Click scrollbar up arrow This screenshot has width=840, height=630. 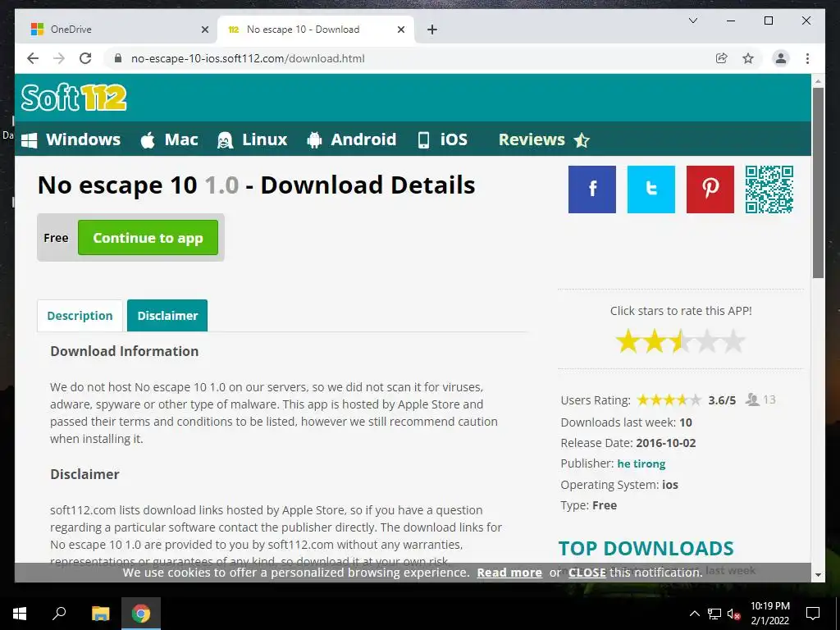tap(818, 81)
